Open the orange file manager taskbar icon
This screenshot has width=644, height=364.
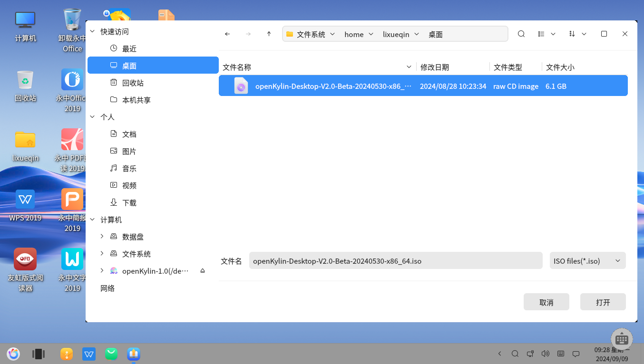click(x=67, y=354)
